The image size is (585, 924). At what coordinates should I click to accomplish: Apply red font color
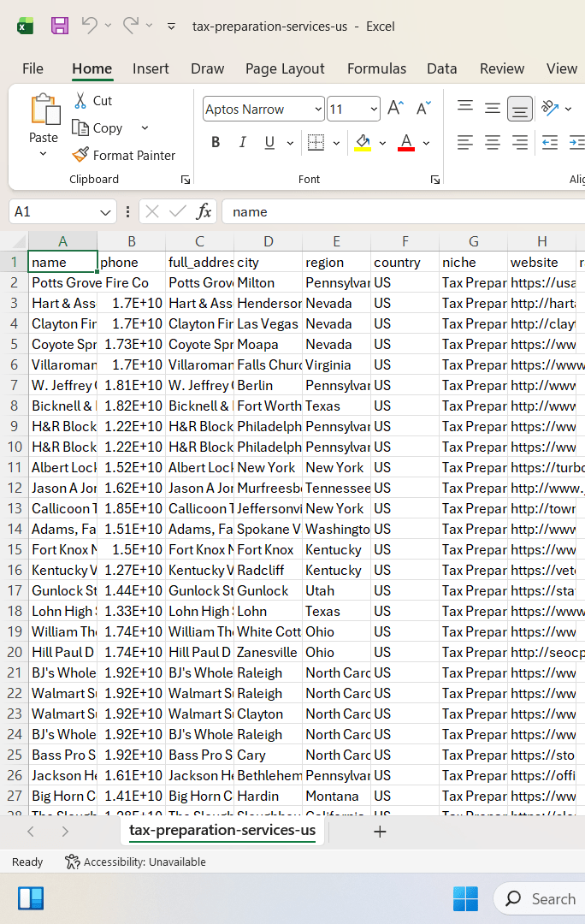pos(406,142)
